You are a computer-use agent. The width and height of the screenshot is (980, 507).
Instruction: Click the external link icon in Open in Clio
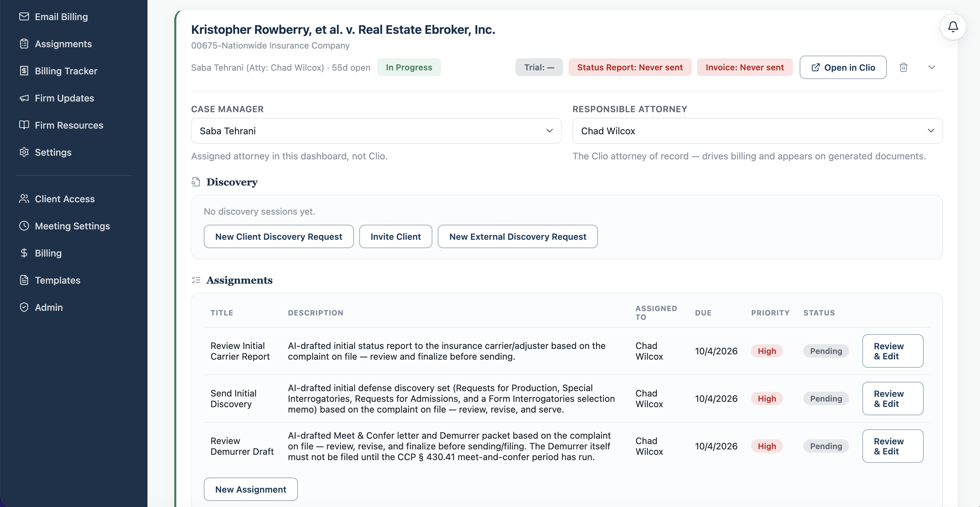(815, 67)
